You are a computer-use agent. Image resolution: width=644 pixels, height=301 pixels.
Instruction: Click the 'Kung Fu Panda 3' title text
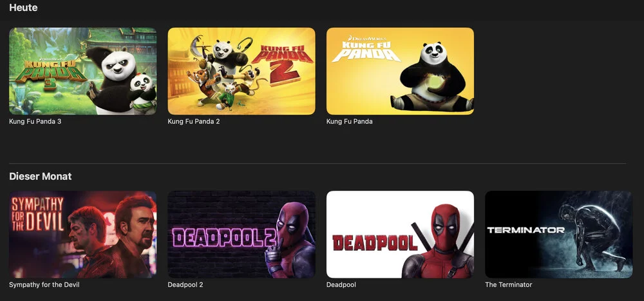35,122
